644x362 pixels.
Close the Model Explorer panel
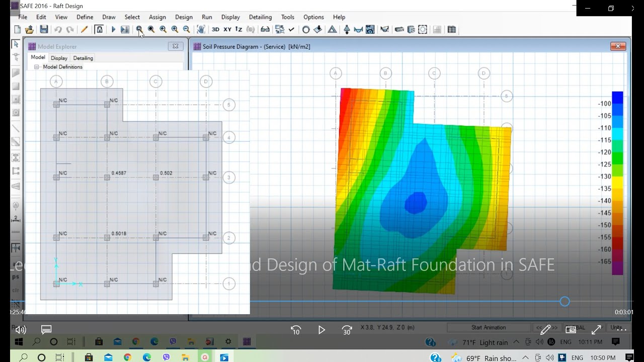coord(175,46)
